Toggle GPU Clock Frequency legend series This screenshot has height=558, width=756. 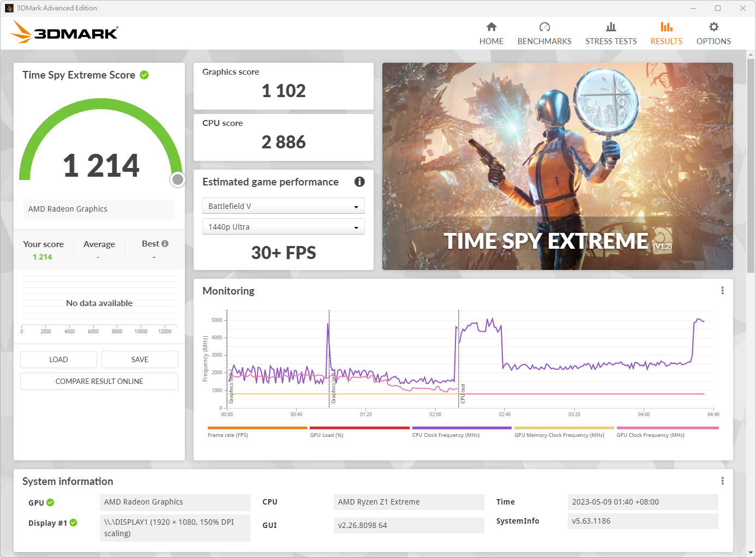click(x=668, y=432)
